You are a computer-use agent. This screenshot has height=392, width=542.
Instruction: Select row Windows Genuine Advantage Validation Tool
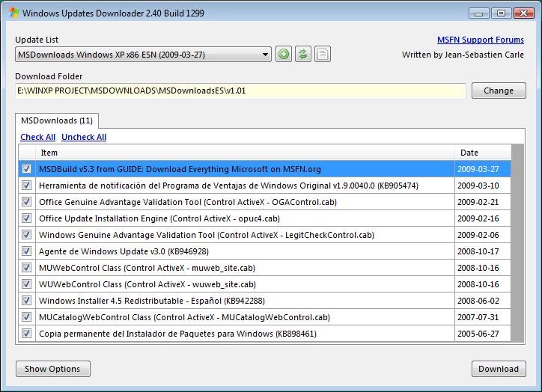pyautogui.click(x=264, y=235)
